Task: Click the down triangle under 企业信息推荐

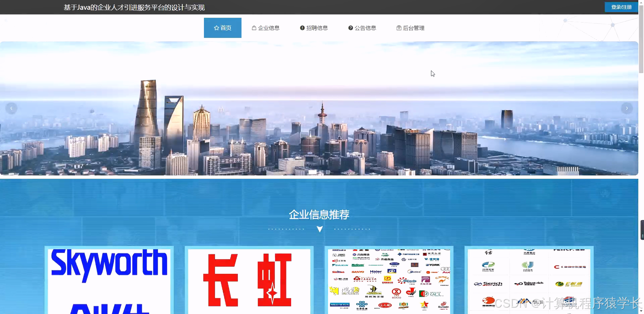Action: [x=319, y=229]
